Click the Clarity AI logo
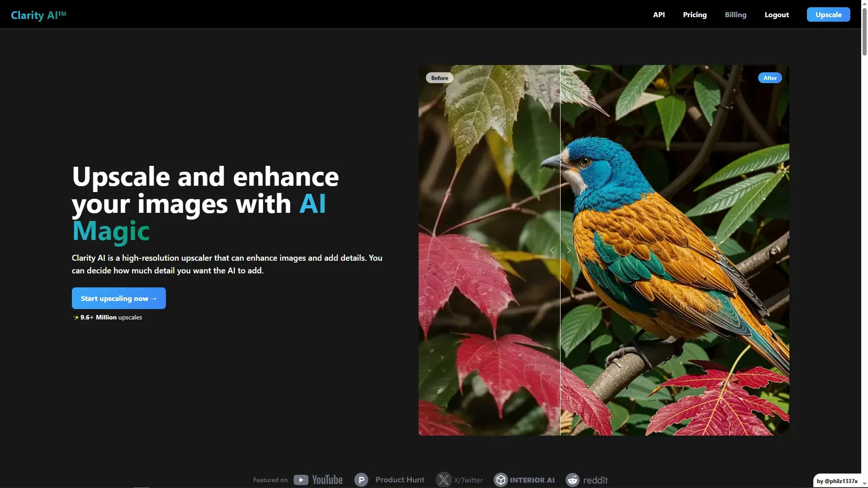 tap(38, 15)
